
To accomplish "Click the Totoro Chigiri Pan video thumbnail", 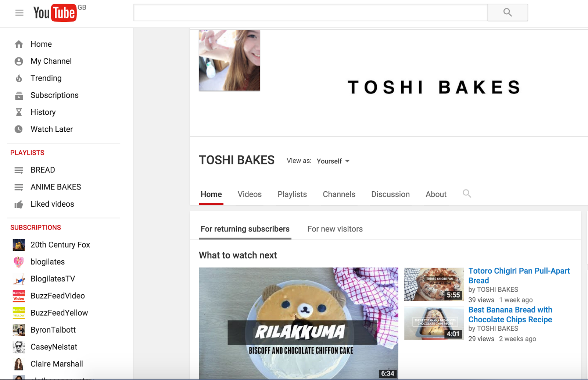I will click(x=434, y=284).
